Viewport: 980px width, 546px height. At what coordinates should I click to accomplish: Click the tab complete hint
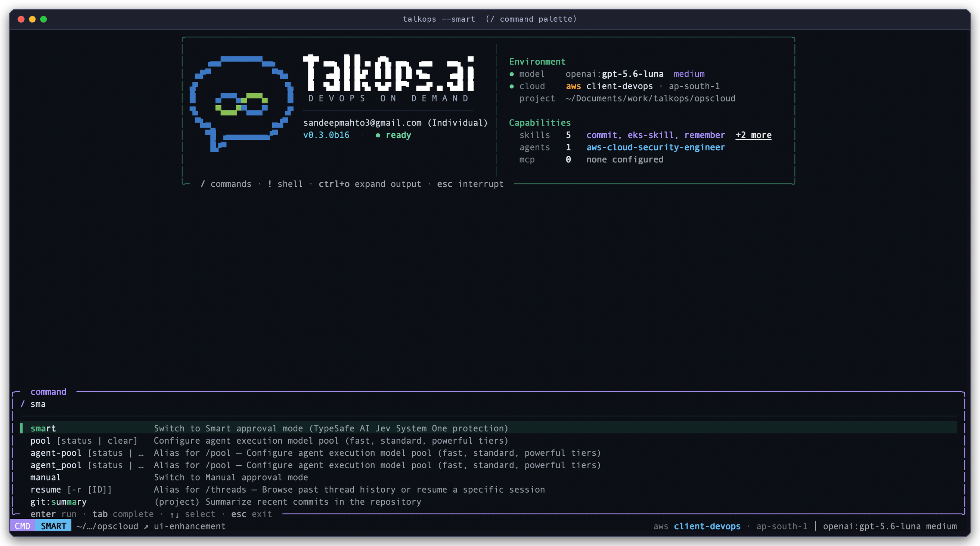coord(123,514)
